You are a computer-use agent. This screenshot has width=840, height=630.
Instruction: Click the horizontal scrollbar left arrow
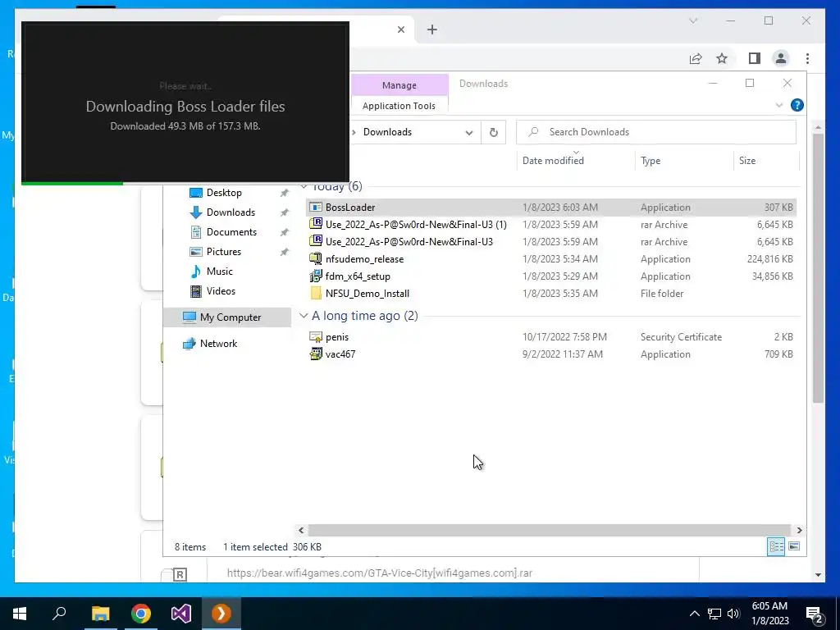(x=301, y=530)
